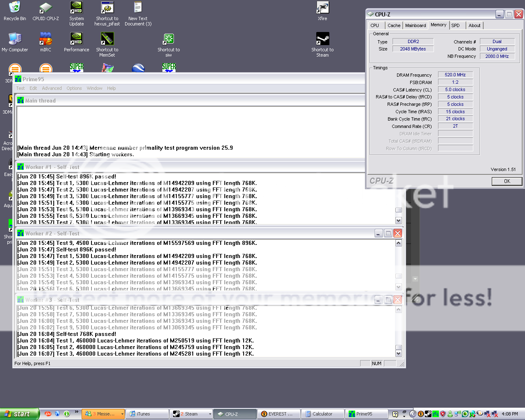
Task: Open the Options menu in Prime95
Action: pos(74,88)
